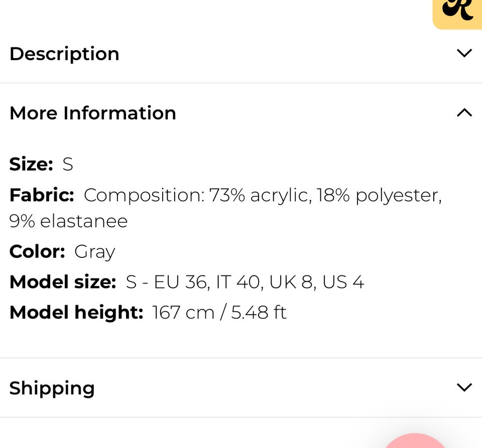Expand the Description section chevron

(x=464, y=53)
